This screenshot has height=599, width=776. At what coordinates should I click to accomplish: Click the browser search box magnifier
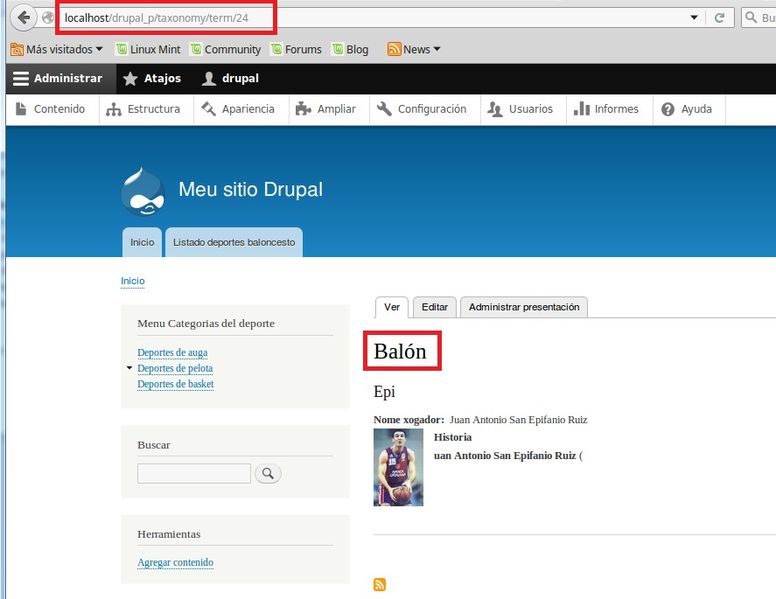(751, 17)
